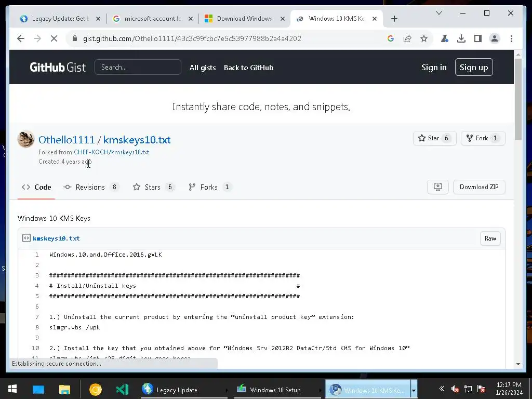Select the Code tab
The width and height of the screenshot is (532, 399).
coord(36,187)
